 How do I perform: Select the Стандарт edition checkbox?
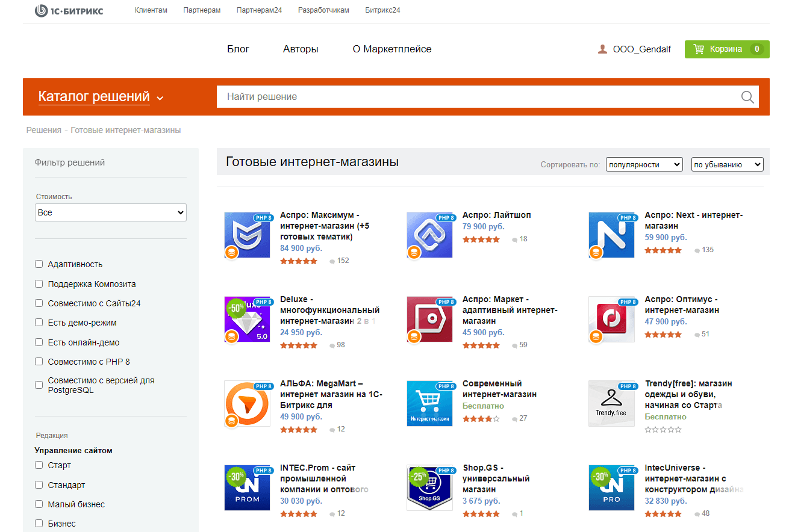click(x=39, y=484)
